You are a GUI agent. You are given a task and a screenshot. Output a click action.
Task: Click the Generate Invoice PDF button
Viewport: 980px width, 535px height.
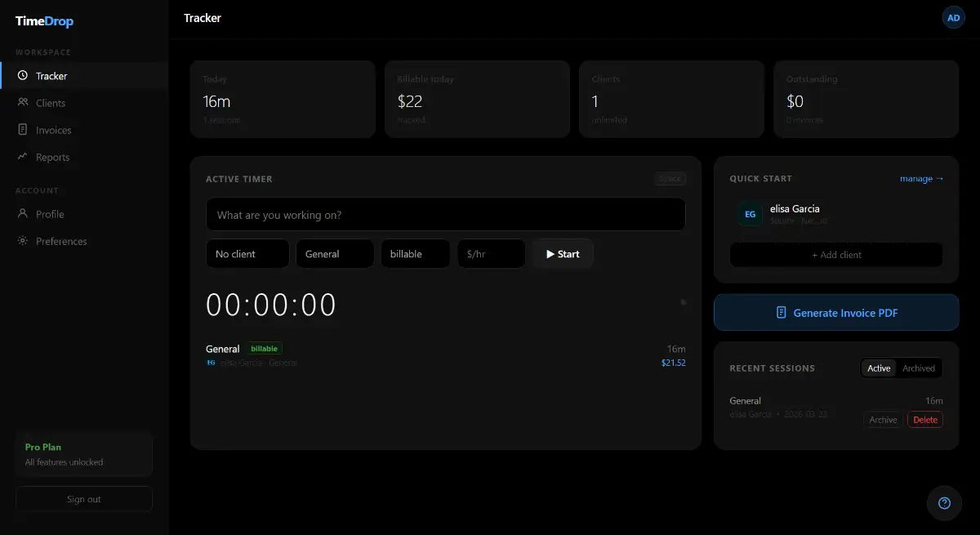point(836,313)
